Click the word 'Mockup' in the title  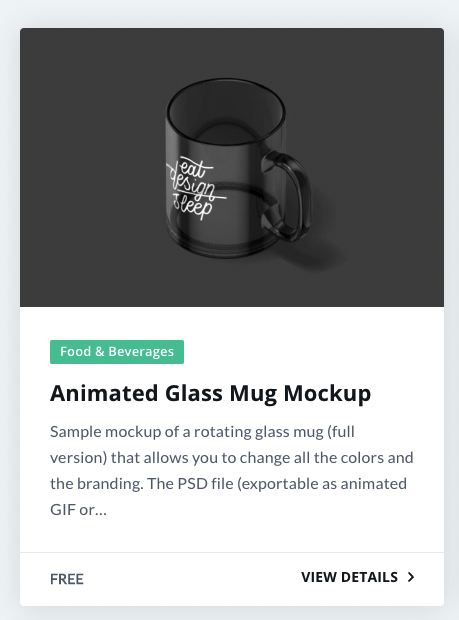coord(327,393)
